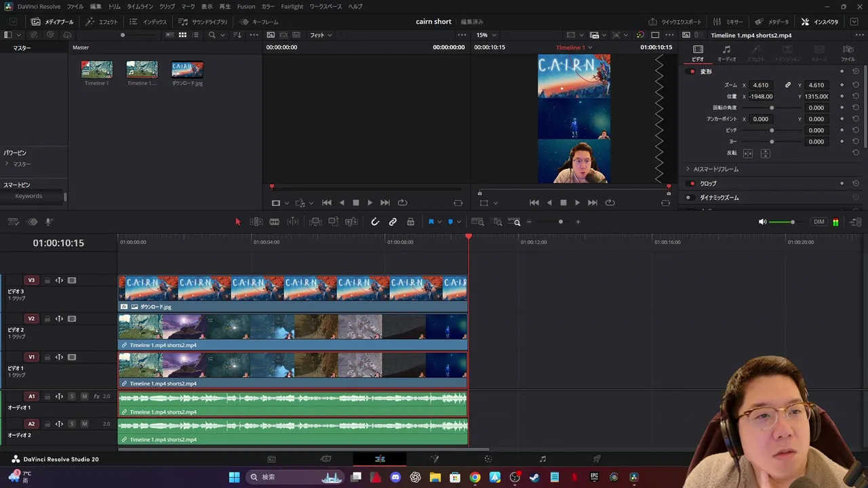Lock the V3 video track

[47, 281]
